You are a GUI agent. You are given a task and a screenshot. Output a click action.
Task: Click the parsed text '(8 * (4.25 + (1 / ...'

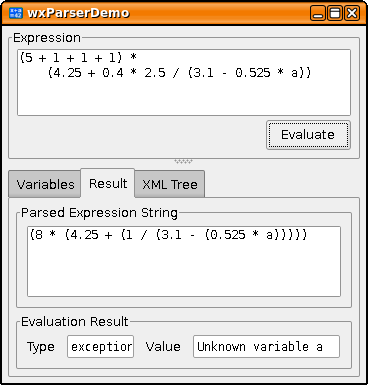(168, 235)
